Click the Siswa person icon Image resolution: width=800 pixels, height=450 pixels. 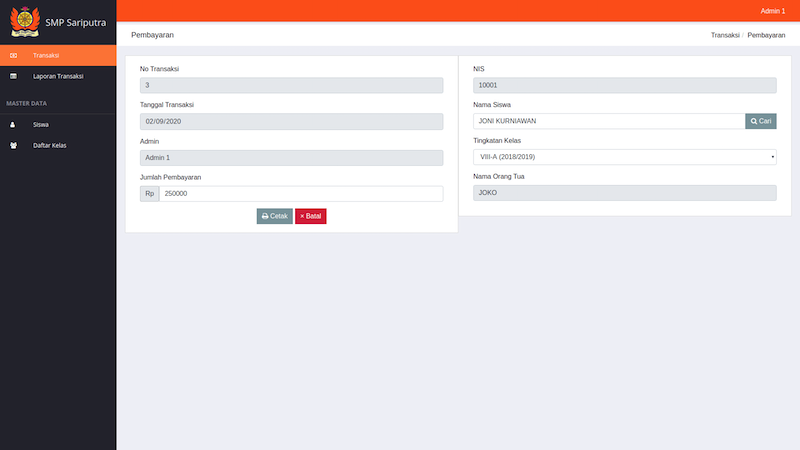pos(13,125)
